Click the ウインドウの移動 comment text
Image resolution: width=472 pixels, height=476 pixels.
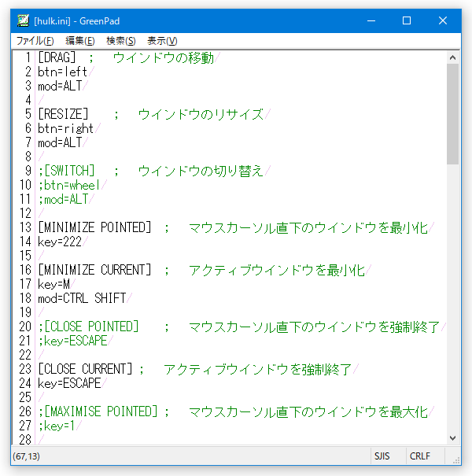(x=164, y=57)
